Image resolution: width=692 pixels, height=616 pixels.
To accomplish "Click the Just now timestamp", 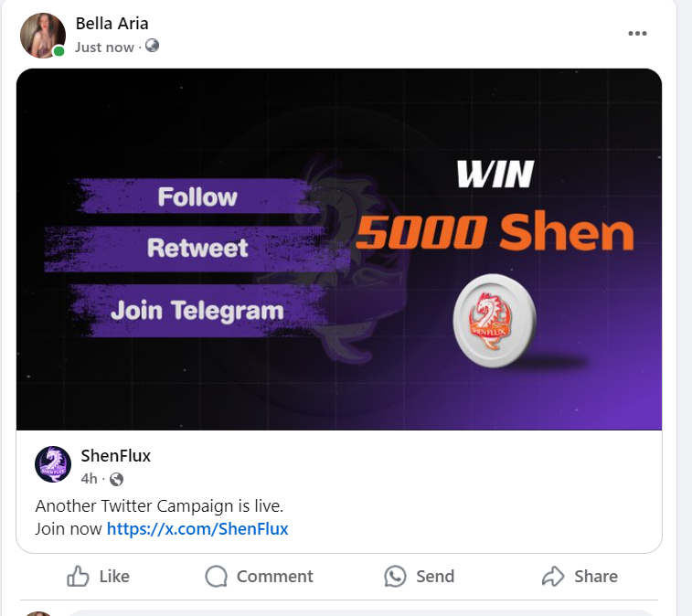I will (x=104, y=47).
